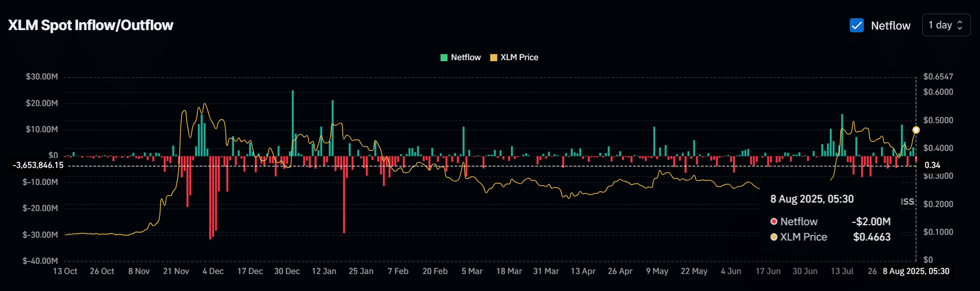Click the $30.00M left axis label
Viewport: 980px width, 291px height.
tap(42, 77)
